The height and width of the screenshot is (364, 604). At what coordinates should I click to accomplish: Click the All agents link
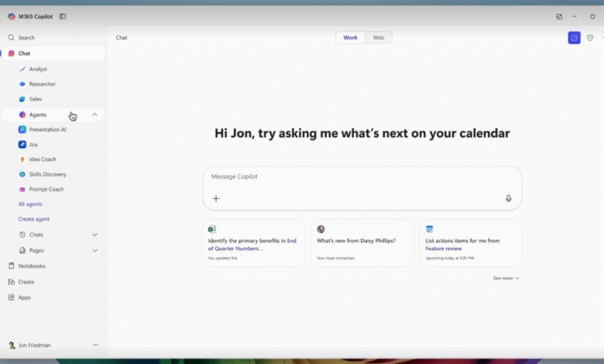(30, 204)
